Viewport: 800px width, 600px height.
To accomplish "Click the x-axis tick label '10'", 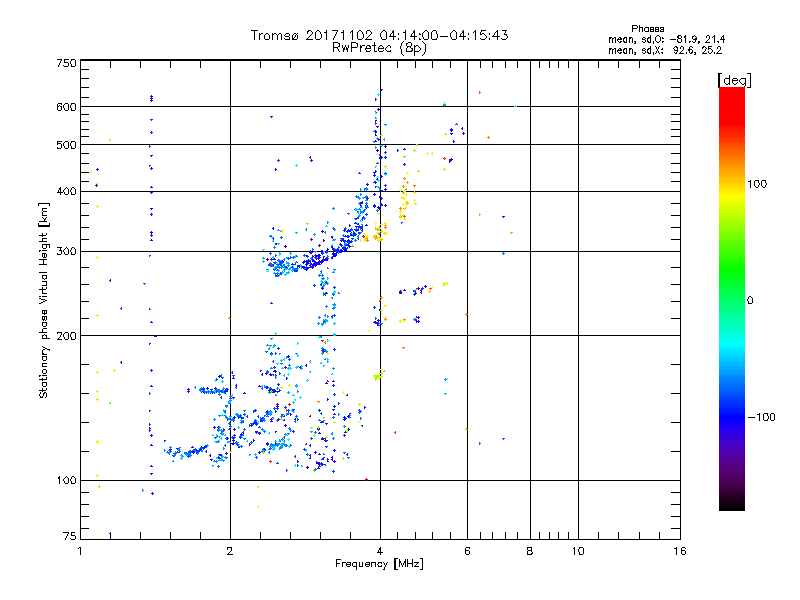I will (x=578, y=551).
